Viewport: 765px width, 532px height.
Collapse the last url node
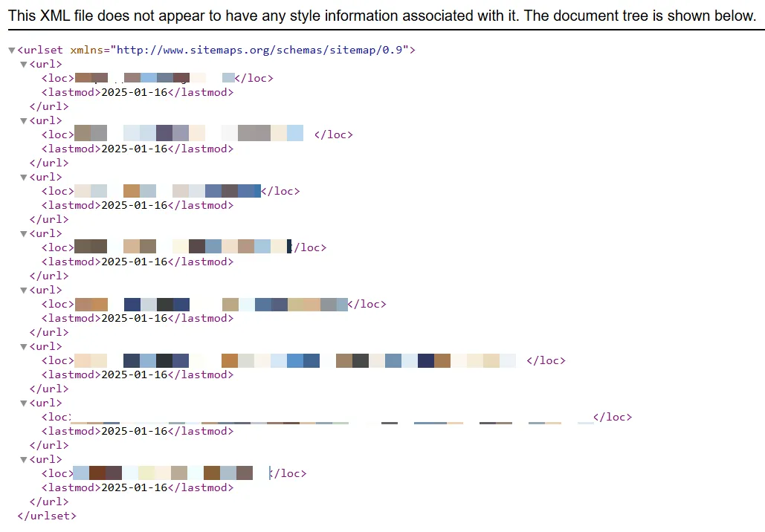[24, 460]
